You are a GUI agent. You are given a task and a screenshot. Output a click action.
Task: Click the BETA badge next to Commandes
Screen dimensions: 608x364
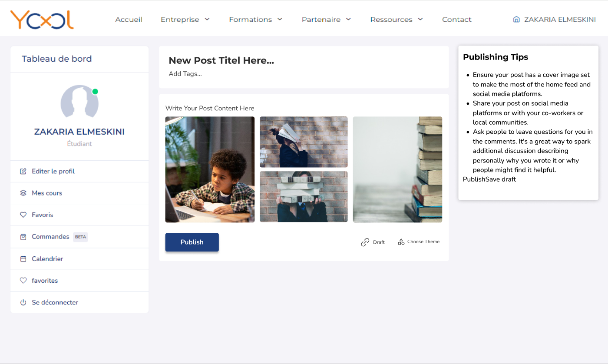(x=80, y=237)
